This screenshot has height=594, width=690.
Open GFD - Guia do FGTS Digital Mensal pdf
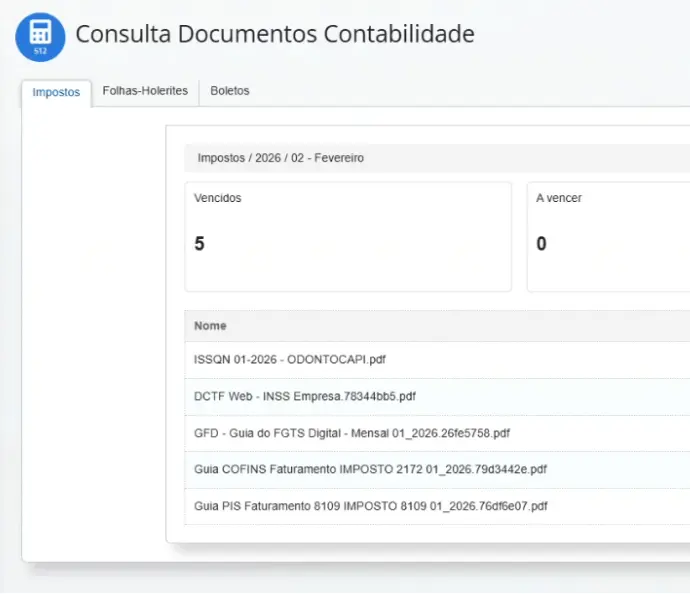[352, 433]
